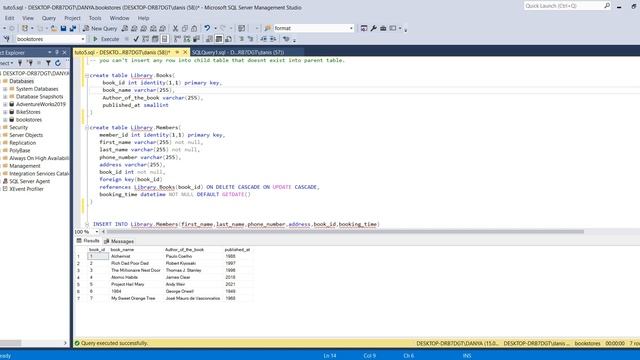The image size is (640, 360).
Task: Click the wrench Properties icon
Action: [373, 28]
